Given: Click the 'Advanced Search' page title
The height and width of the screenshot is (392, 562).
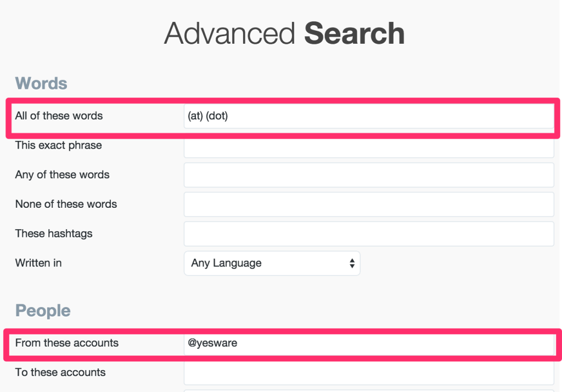Looking at the screenshot, I should click(284, 33).
